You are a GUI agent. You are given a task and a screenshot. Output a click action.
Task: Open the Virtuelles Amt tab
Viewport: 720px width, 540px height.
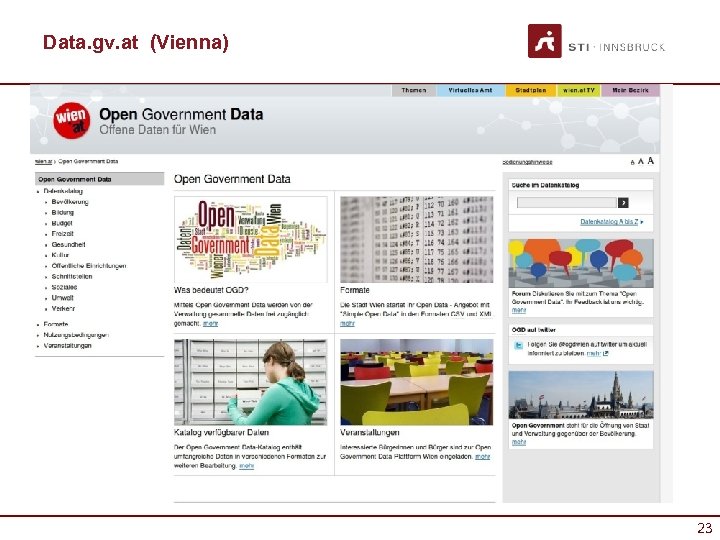(470, 90)
